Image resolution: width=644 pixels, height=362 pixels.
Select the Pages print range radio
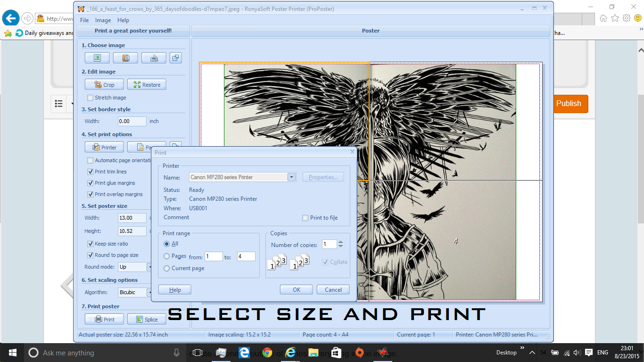166,256
